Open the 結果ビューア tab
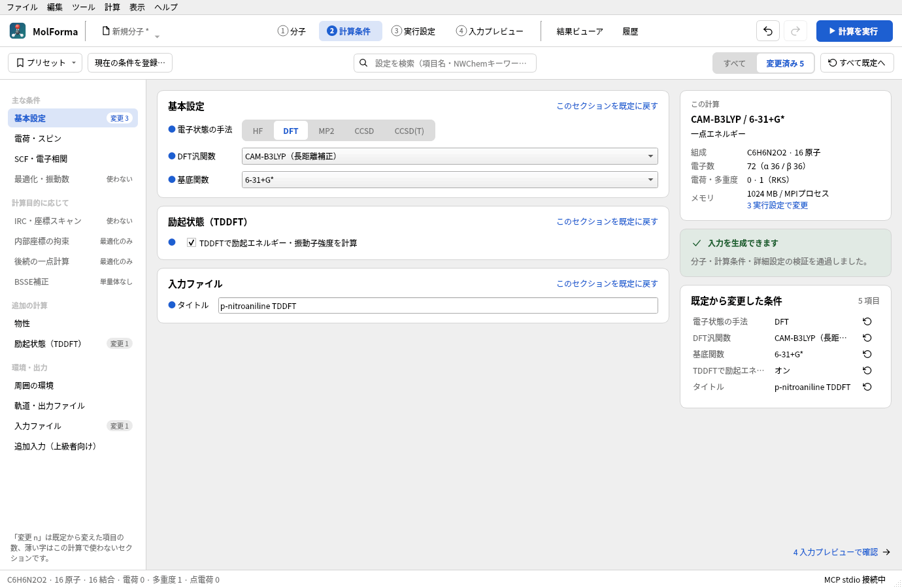The width and height of the screenshot is (902, 588). (x=580, y=31)
